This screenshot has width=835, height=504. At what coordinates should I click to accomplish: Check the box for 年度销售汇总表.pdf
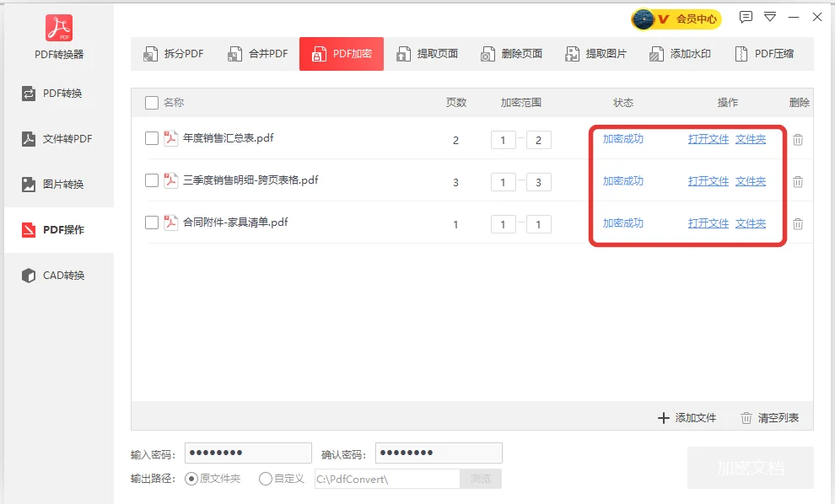[152, 138]
